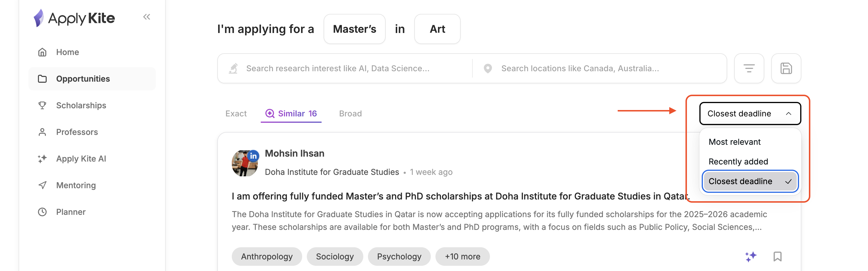
Task: Click the AI sparkle icon on post
Action: pos(751,257)
